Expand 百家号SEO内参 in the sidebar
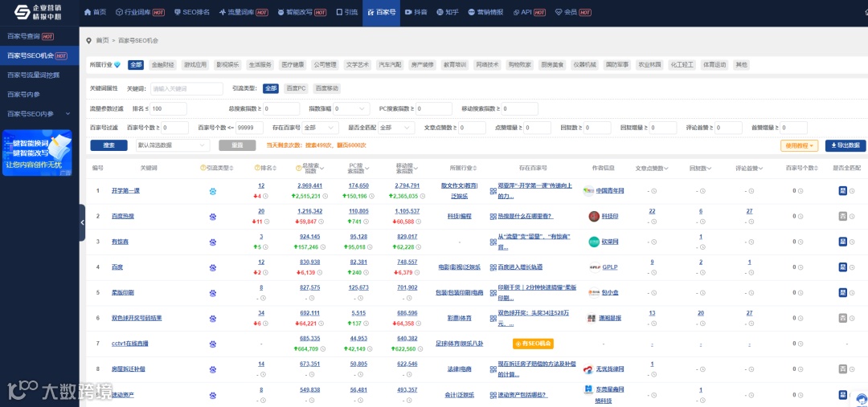The image size is (868, 407). (x=39, y=114)
